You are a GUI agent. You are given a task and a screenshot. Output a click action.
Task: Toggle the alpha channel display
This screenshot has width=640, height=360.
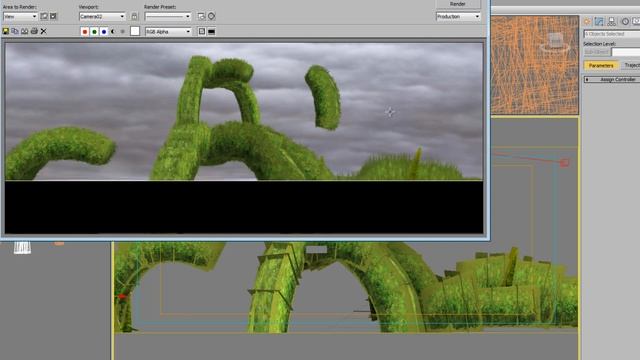113,31
